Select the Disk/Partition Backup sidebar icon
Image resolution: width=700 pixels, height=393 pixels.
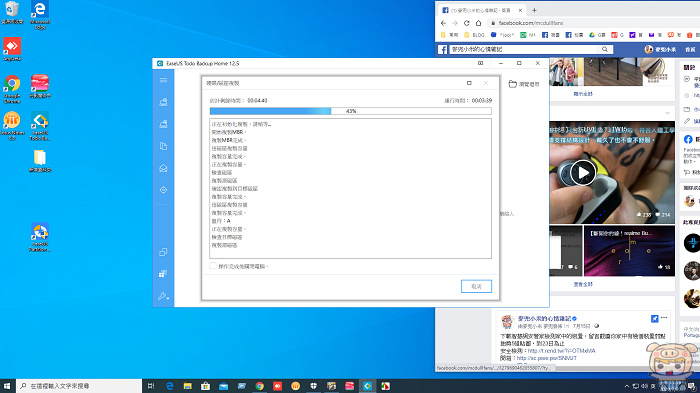click(x=163, y=102)
